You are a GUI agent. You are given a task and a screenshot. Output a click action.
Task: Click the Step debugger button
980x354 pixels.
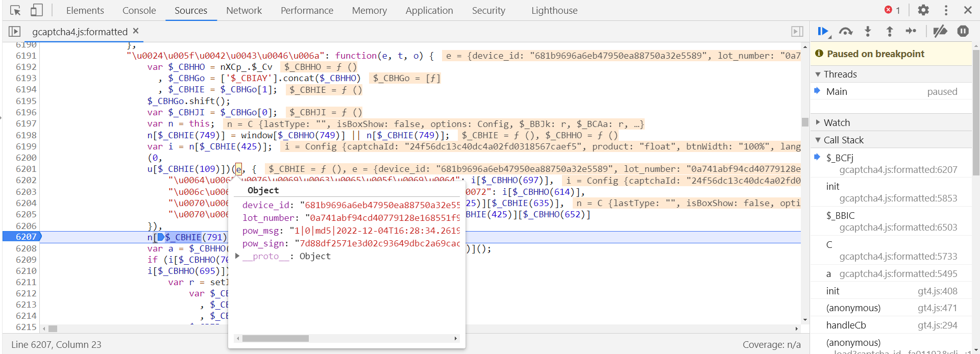911,32
